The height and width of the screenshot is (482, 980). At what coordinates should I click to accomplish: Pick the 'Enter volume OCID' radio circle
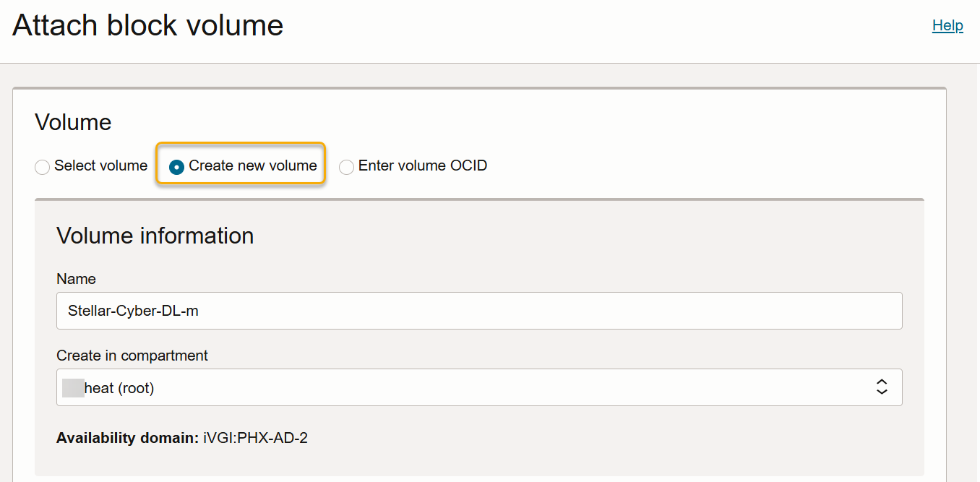[x=347, y=167]
